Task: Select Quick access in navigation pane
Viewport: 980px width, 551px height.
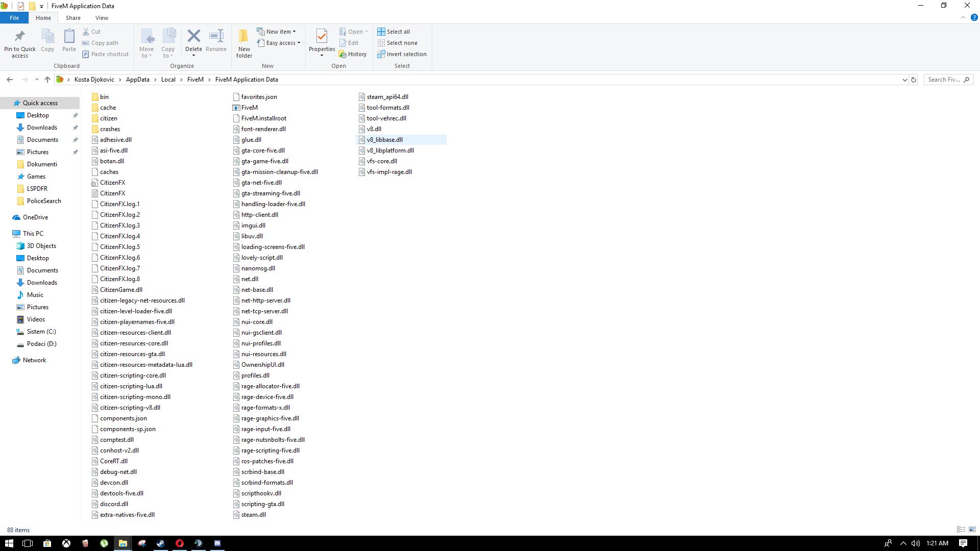Action: (x=40, y=103)
